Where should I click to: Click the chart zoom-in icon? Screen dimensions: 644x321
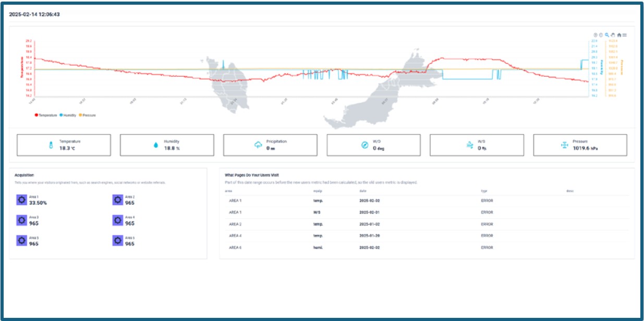pos(596,35)
